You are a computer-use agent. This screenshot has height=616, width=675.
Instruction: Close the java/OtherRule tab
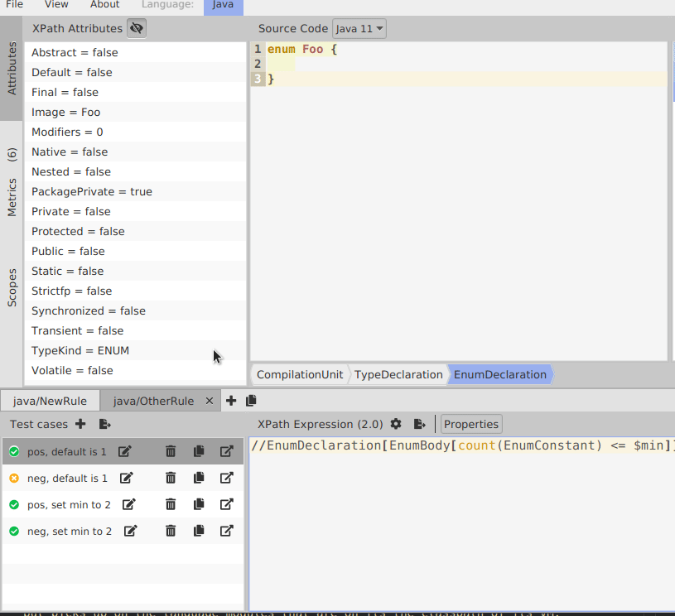click(x=210, y=401)
